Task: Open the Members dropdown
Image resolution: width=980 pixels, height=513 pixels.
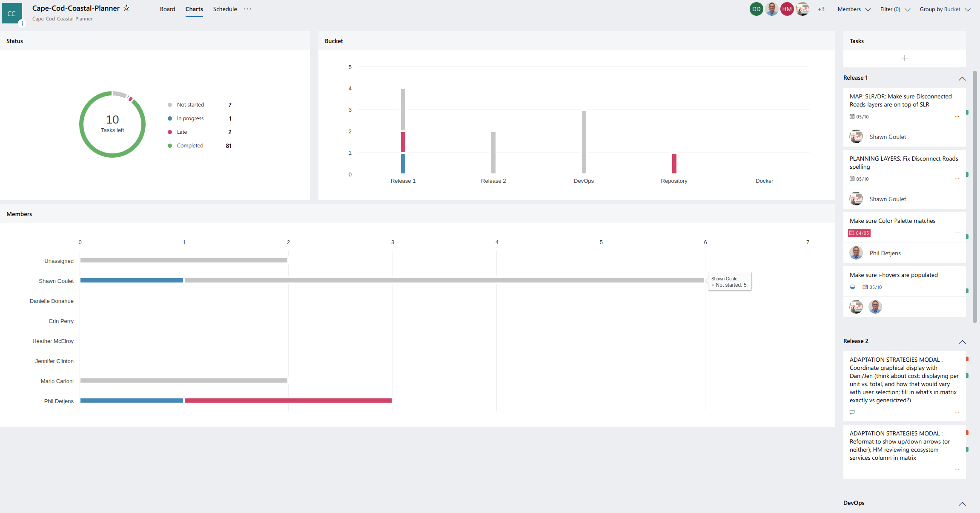Action: click(854, 9)
